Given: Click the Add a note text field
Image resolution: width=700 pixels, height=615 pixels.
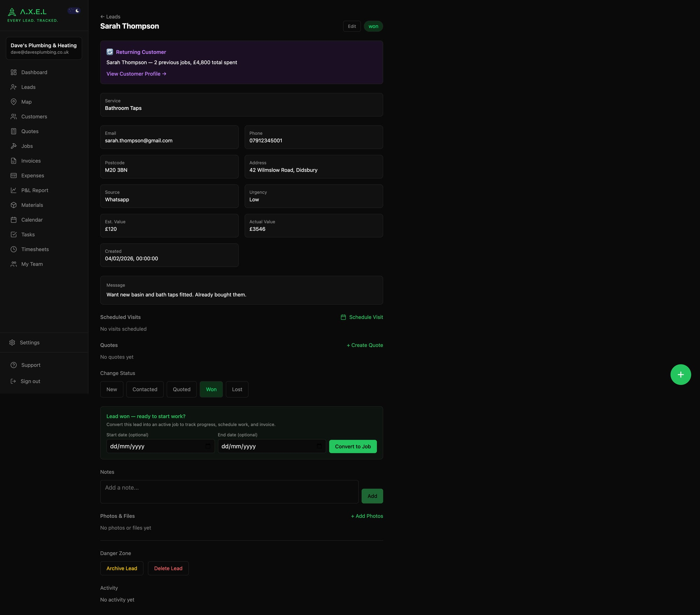Looking at the screenshot, I should pos(229,491).
